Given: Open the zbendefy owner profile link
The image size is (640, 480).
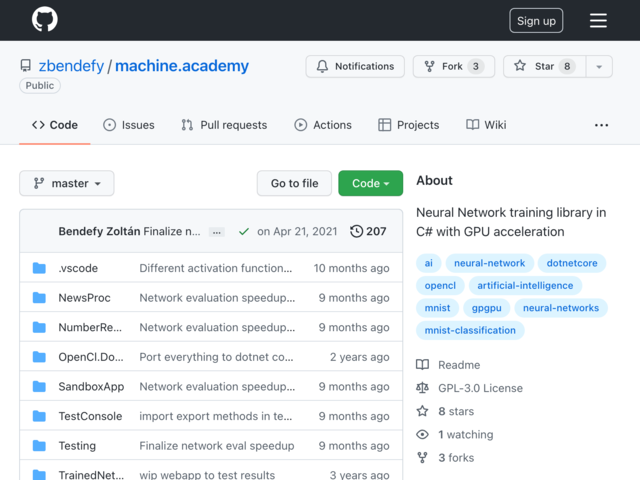Looking at the screenshot, I should [x=71, y=66].
